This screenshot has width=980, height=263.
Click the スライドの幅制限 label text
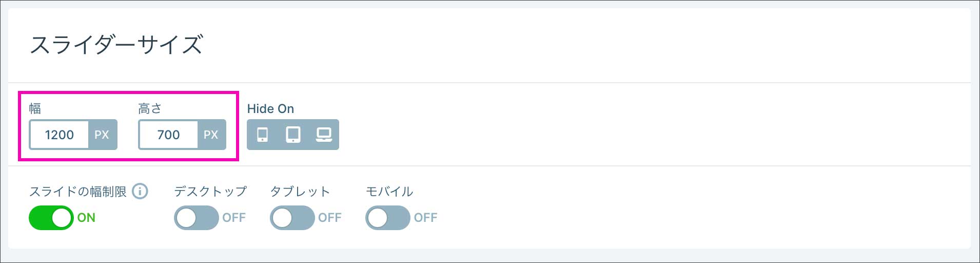[78, 192]
